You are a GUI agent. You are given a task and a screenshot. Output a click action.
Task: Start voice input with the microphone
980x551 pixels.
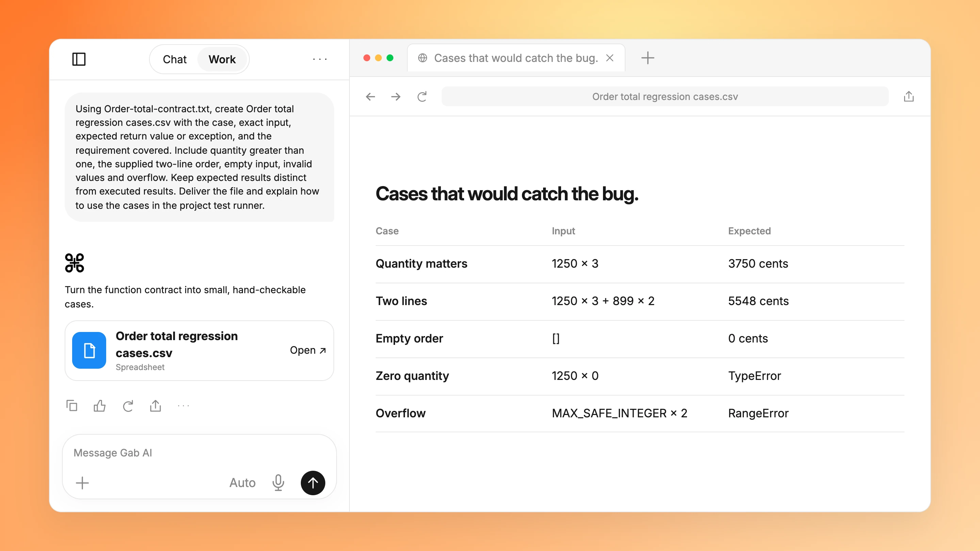tap(278, 483)
